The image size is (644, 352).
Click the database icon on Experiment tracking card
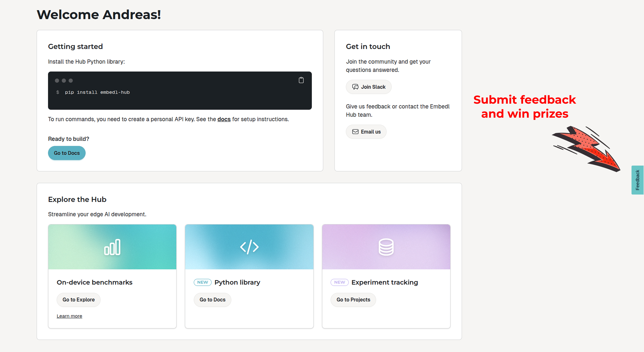click(386, 247)
